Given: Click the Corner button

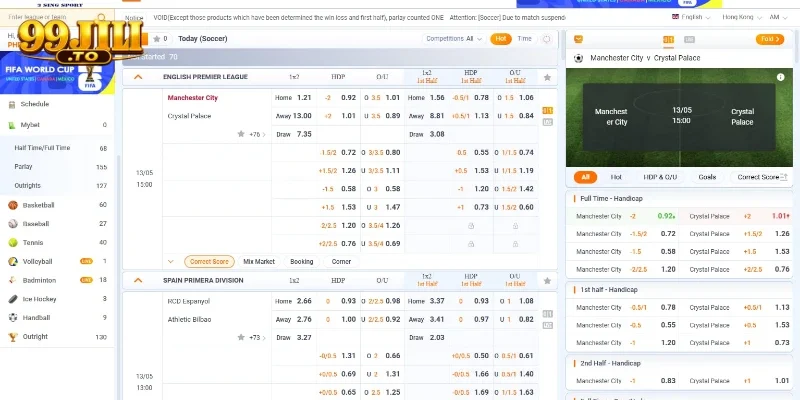Looking at the screenshot, I should tap(341, 262).
